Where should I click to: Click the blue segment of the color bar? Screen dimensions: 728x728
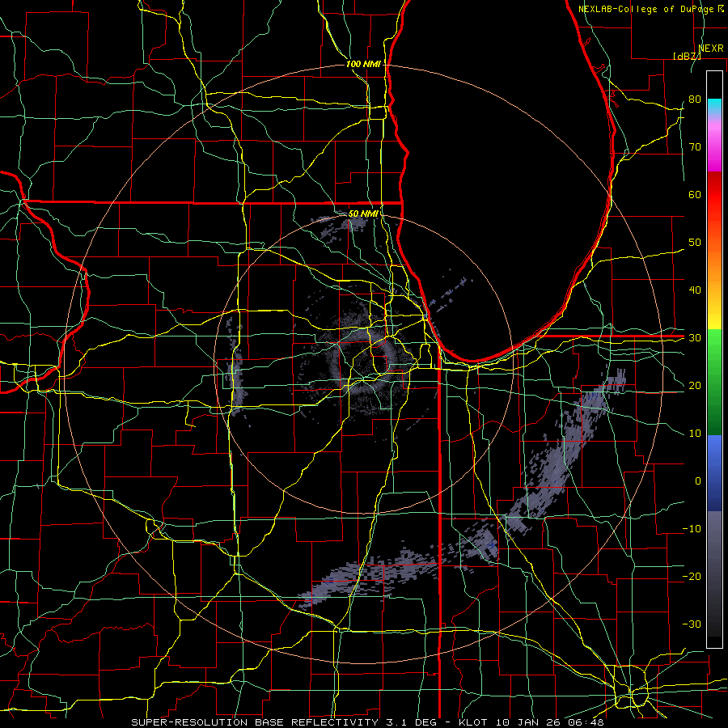point(714,472)
